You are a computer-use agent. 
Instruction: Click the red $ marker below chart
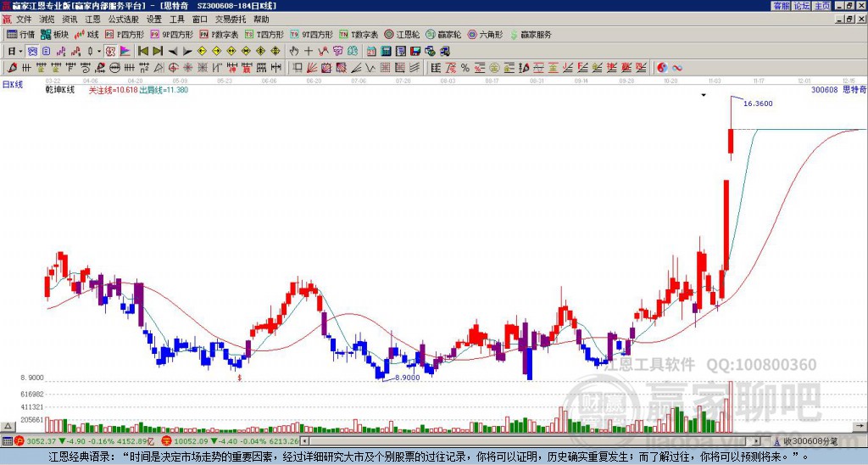pos(239,378)
